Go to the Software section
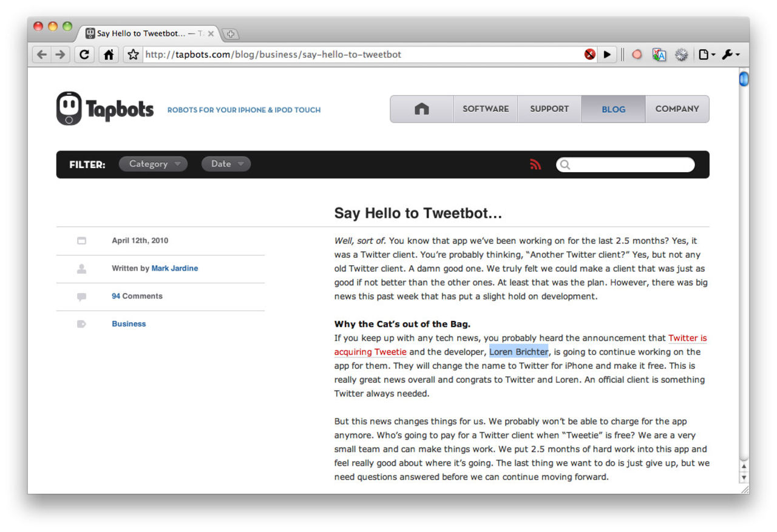777x532 pixels. pos(486,109)
